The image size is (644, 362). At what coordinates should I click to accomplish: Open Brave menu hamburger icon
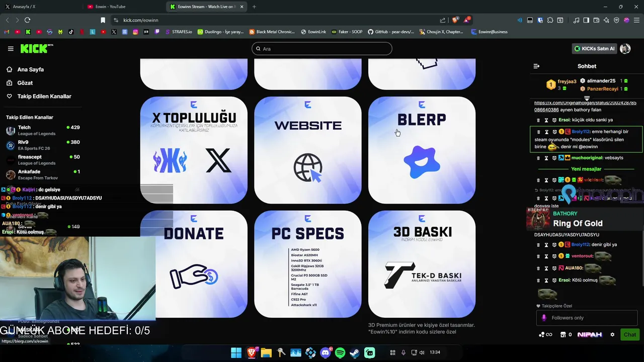pos(636,20)
